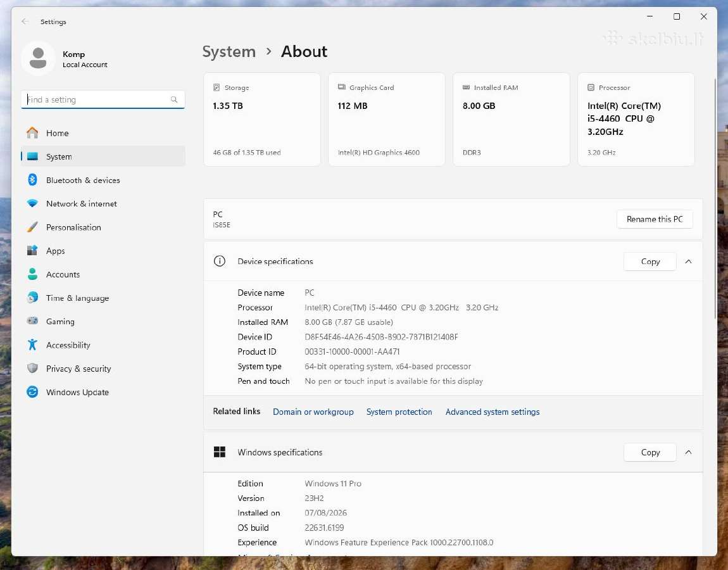728x570 pixels.
Task: Open Windows Update page
Action: (103, 392)
